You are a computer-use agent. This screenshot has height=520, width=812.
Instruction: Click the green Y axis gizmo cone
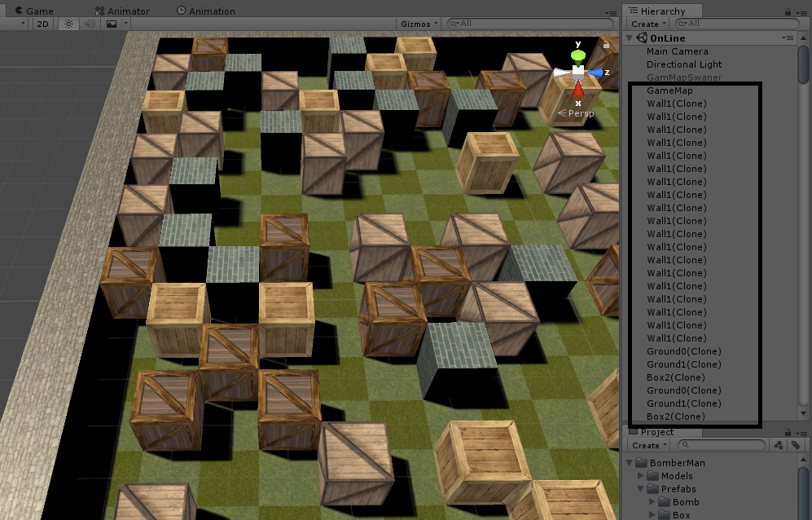click(x=578, y=55)
